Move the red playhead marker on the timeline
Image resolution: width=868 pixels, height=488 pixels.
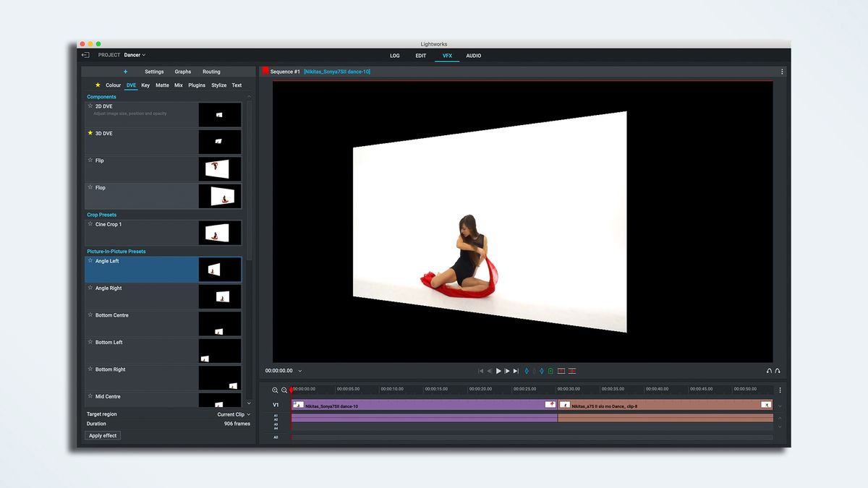(292, 388)
